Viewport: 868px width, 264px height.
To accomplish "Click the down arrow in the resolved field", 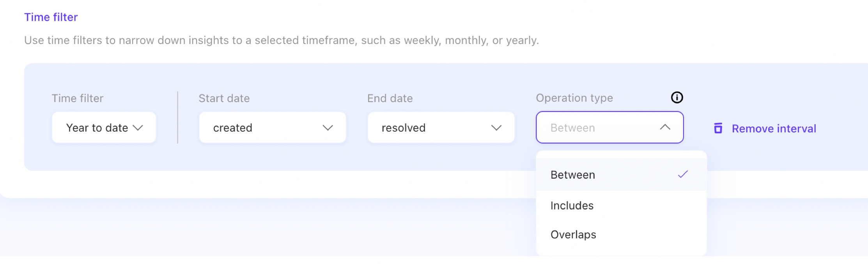I will (x=496, y=128).
